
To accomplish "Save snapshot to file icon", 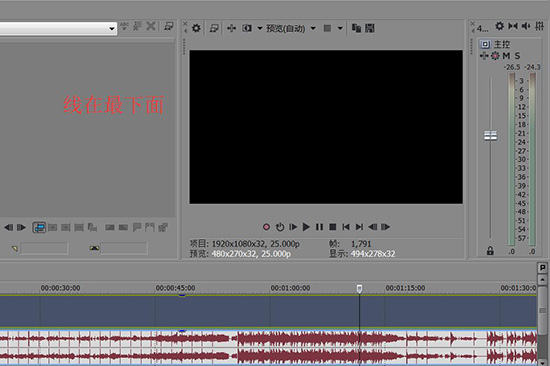I will [370, 28].
